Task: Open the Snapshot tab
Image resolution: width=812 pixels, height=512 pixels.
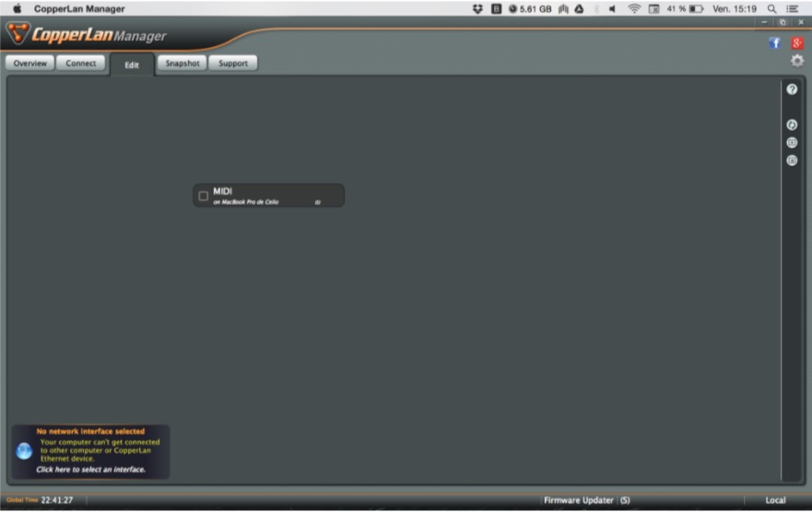Action: 182,64
